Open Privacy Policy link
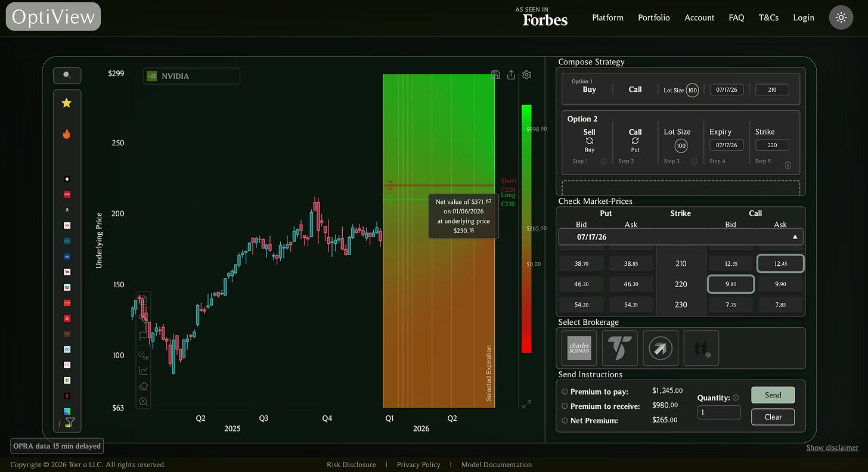 point(418,465)
